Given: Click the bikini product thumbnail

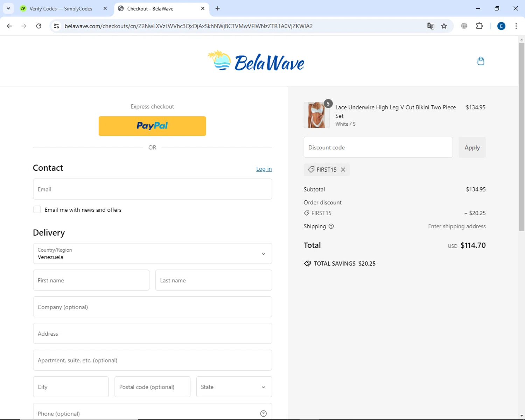Looking at the screenshot, I should pos(317,115).
